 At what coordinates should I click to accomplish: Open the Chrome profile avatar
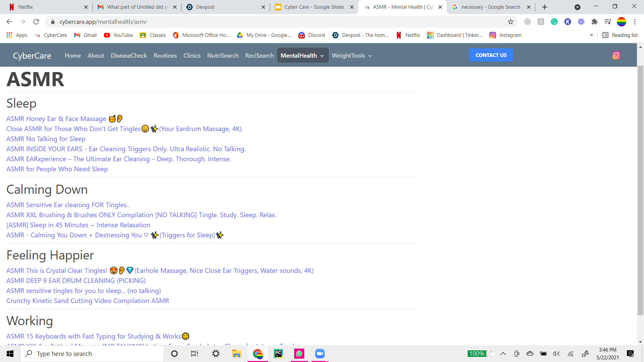click(x=621, y=22)
